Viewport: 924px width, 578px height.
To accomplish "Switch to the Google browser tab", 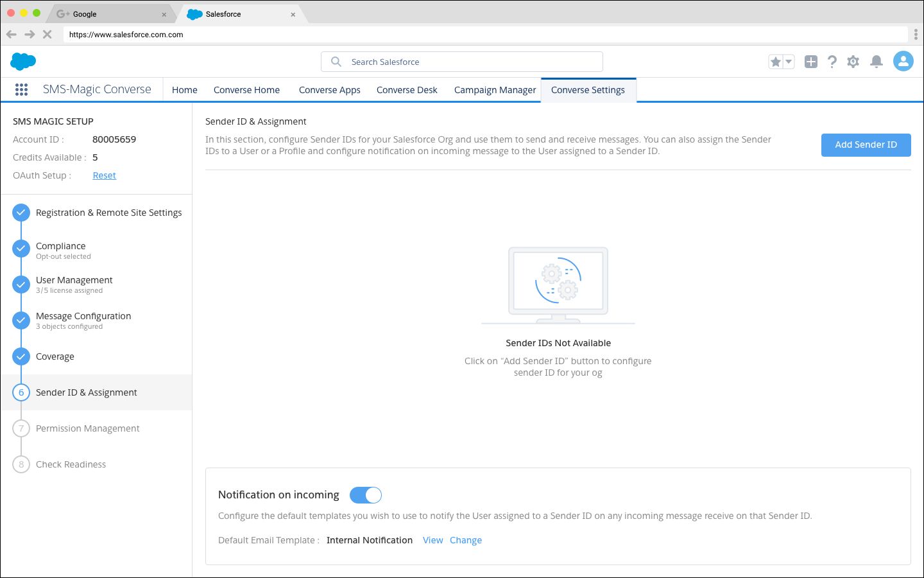I will click(x=110, y=14).
